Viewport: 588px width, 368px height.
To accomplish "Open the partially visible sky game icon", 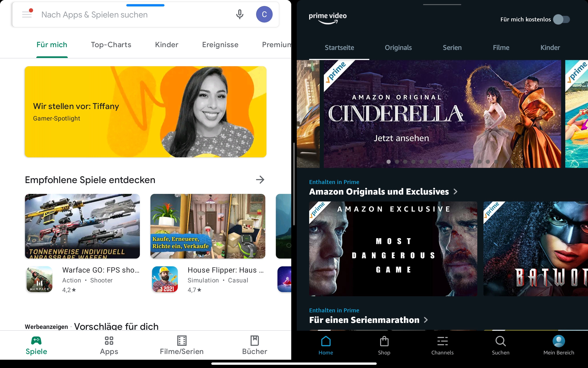I will (284, 279).
